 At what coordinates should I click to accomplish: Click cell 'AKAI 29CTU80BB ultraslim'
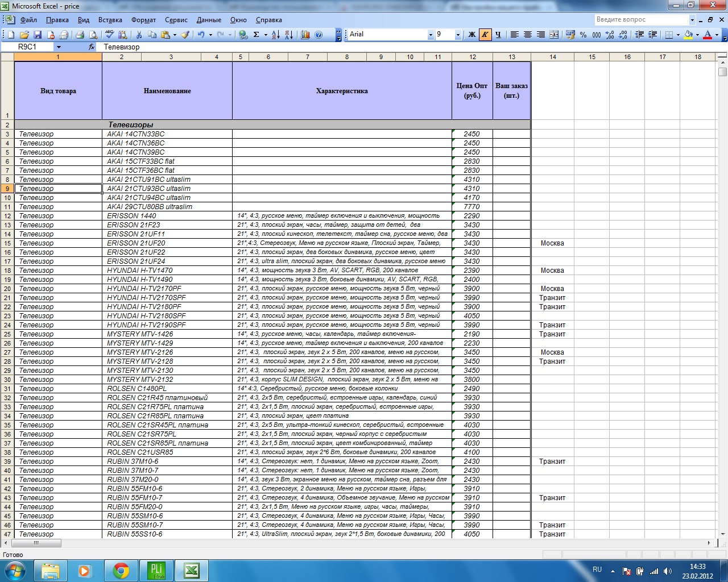pyautogui.click(x=167, y=207)
